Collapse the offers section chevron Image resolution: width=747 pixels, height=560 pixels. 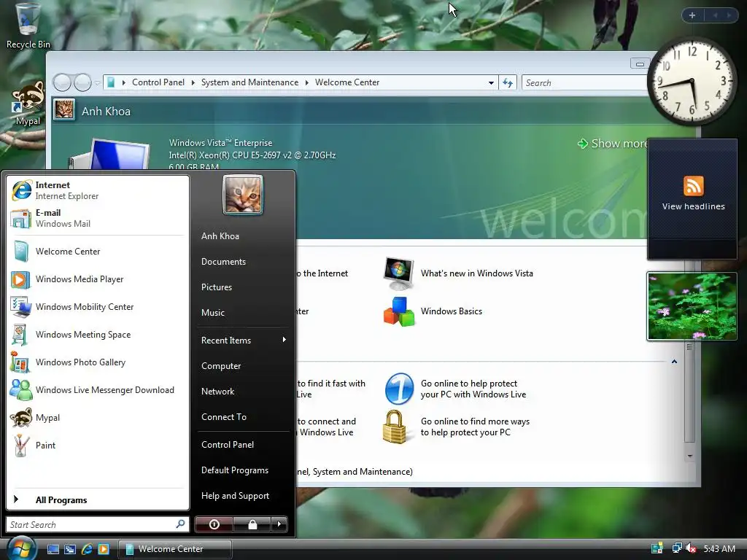tap(674, 362)
